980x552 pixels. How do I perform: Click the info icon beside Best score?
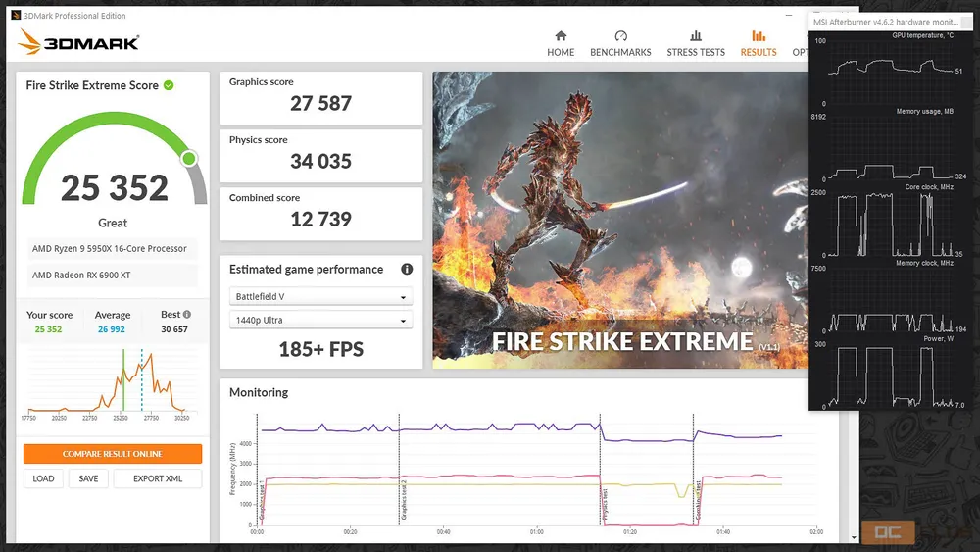point(187,315)
